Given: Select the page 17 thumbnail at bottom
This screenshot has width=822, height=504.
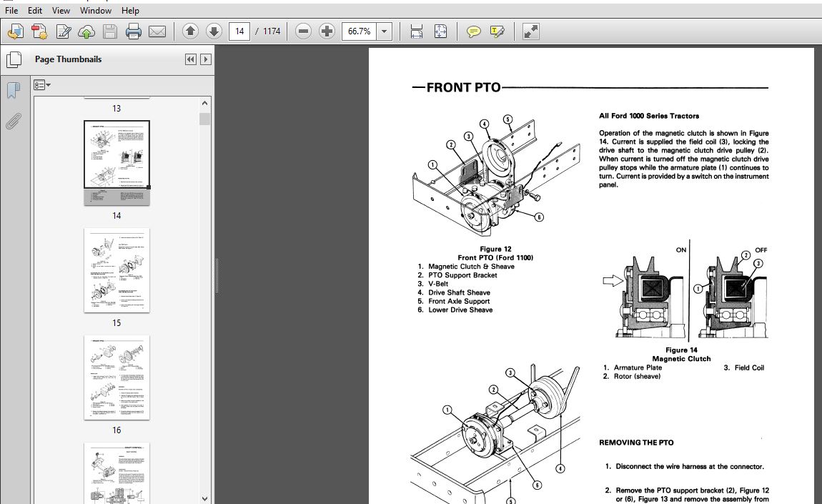Looking at the screenshot, I should 117,473.
